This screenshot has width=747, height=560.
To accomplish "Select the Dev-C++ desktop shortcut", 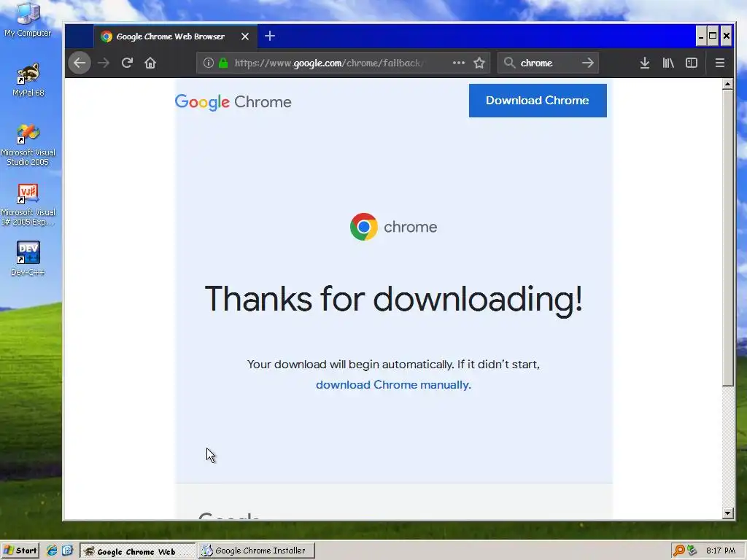I will [x=28, y=259].
